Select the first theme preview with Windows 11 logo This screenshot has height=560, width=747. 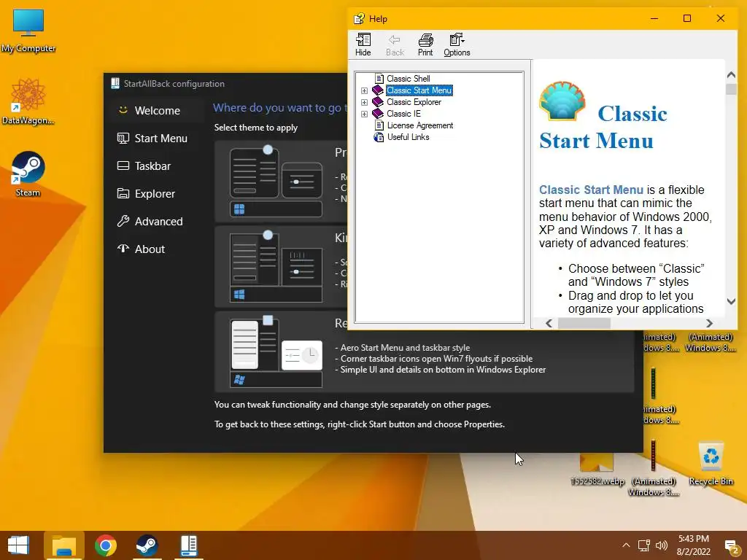(276, 182)
